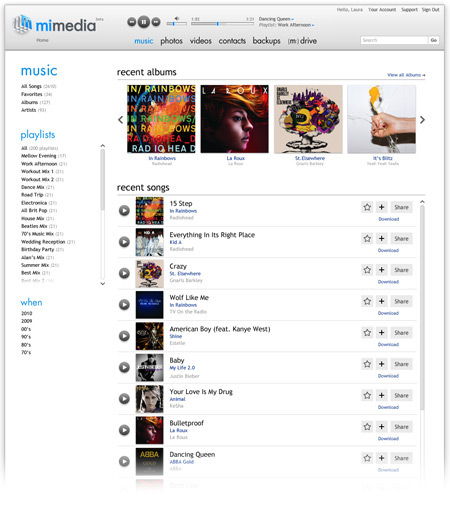Open the Dancing Queen now-playing dropdown arrow

point(292,19)
